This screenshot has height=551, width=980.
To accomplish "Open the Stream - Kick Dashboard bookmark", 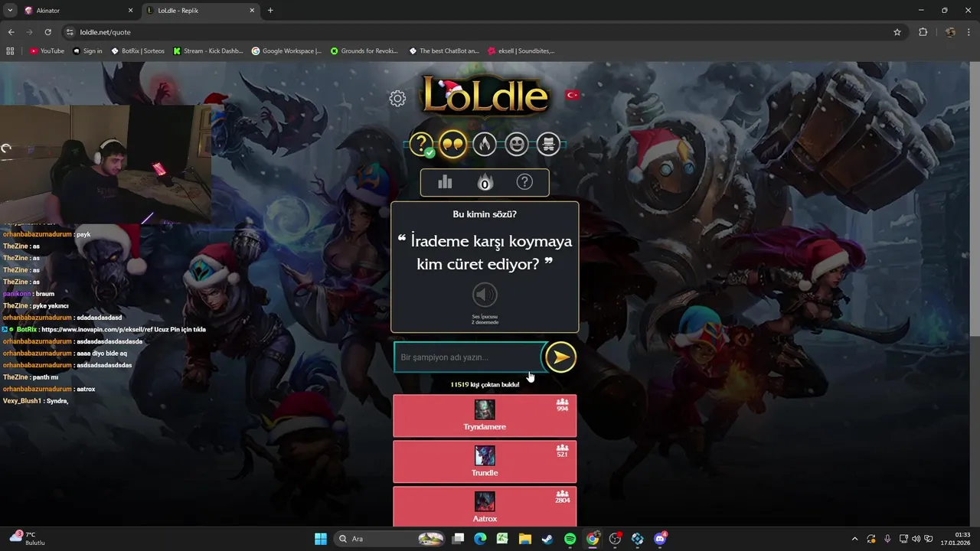I will tap(208, 51).
